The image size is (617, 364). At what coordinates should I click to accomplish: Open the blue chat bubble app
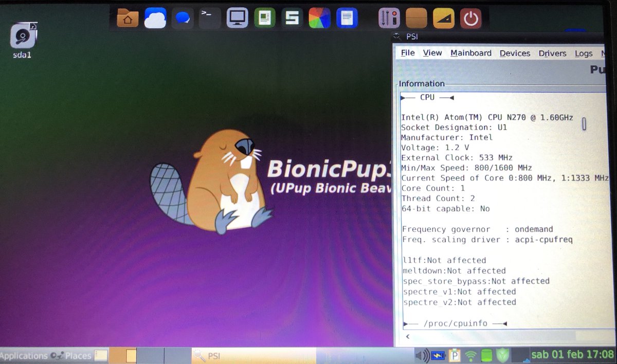coord(183,18)
